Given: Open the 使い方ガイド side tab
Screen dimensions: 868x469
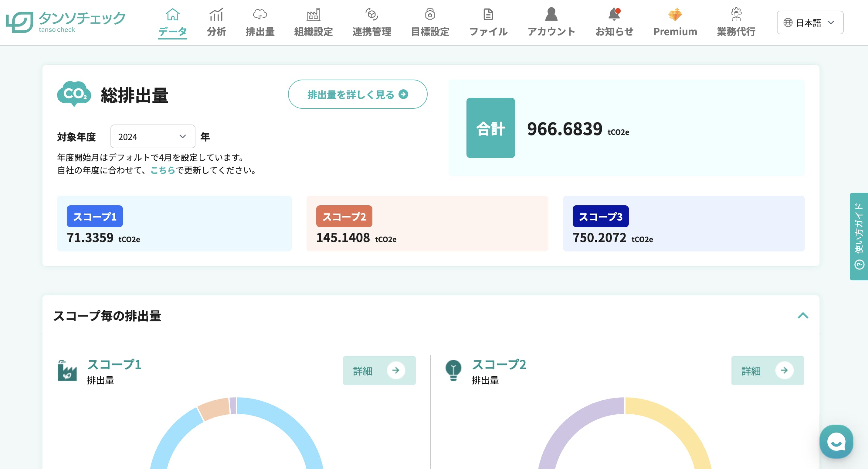Looking at the screenshot, I should tap(859, 236).
